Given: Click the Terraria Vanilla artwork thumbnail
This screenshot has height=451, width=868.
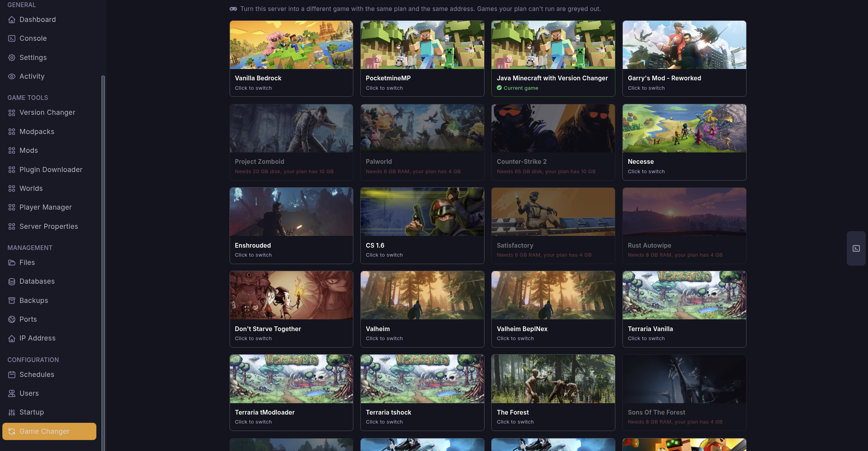Looking at the screenshot, I should pyautogui.click(x=684, y=295).
